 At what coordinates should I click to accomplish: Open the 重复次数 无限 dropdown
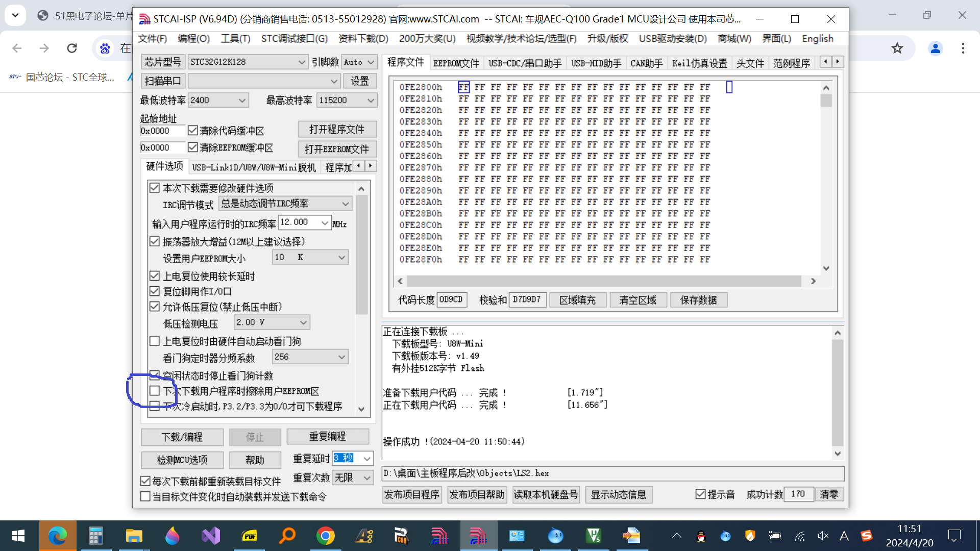(353, 478)
